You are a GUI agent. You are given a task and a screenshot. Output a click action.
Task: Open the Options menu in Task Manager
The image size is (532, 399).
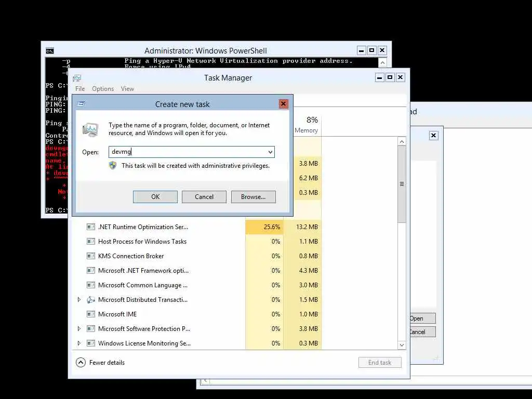click(x=103, y=89)
